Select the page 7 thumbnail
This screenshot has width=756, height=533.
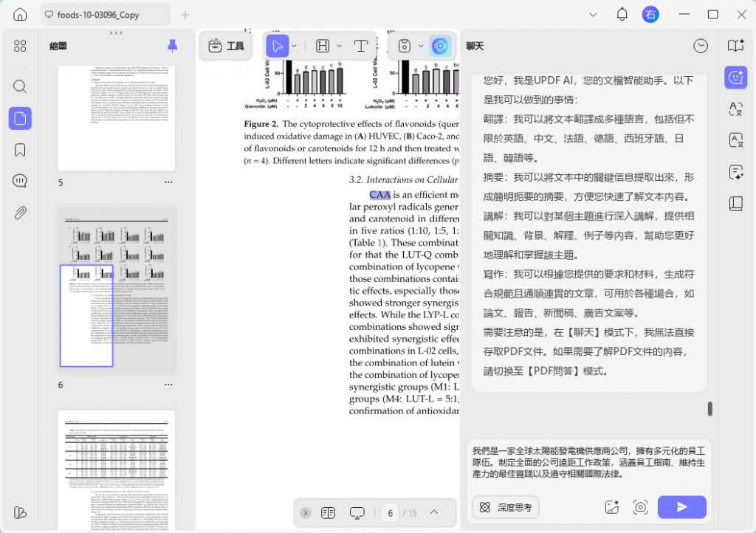click(x=117, y=470)
